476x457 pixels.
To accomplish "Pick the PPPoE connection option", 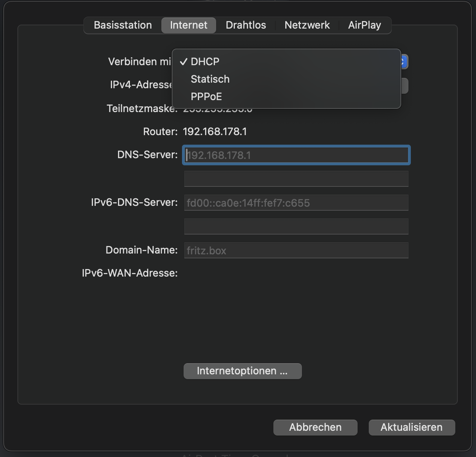I will tap(206, 97).
